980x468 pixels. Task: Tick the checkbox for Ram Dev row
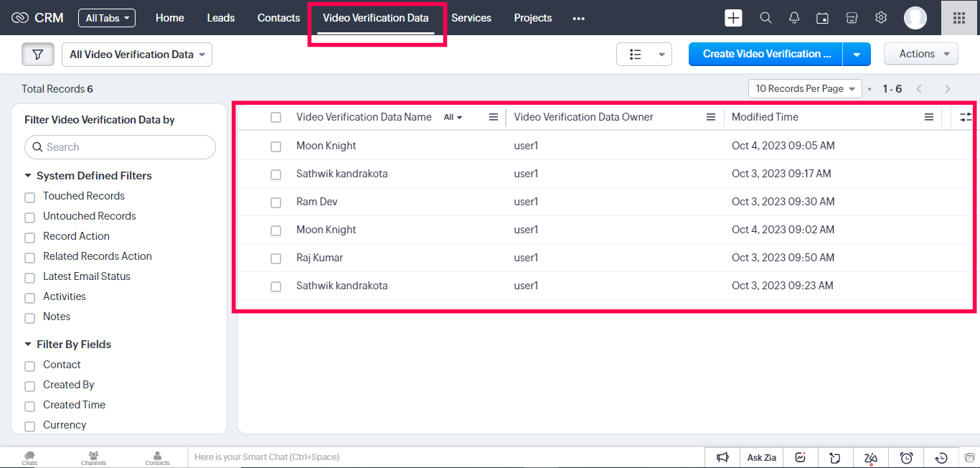[x=275, y=202]
